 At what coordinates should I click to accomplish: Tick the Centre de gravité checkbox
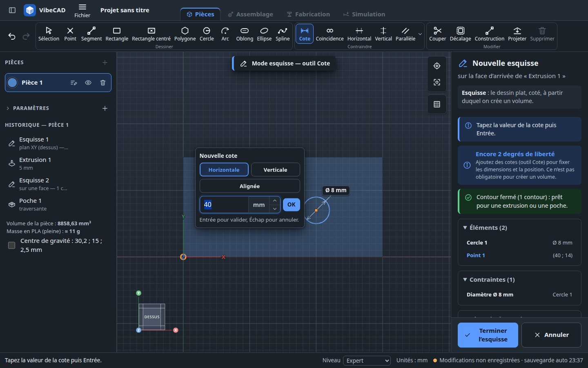[x=12, y=245]
